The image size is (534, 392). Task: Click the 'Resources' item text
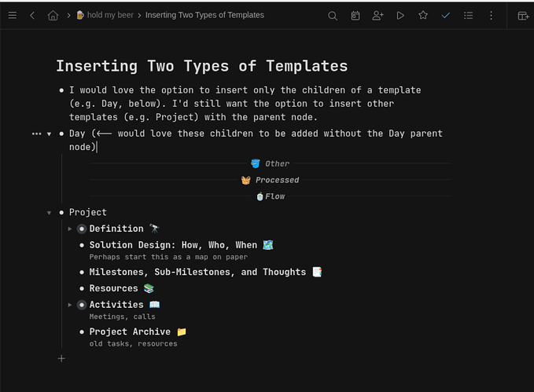(113, 288)
